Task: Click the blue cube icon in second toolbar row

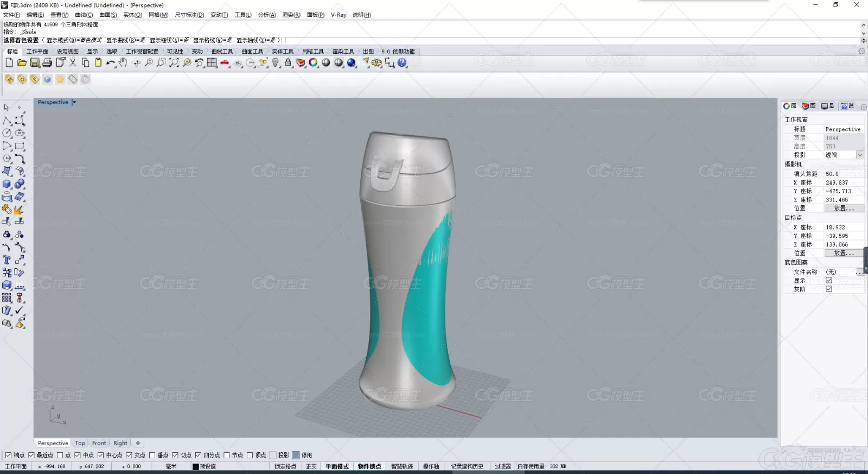Action: [x=47, y=79]
